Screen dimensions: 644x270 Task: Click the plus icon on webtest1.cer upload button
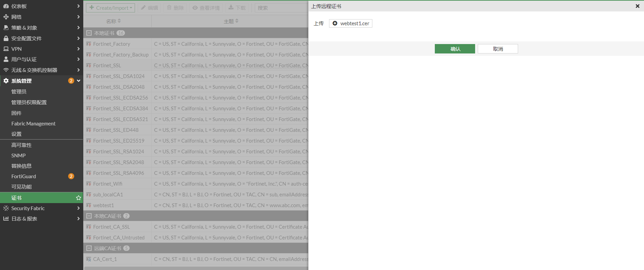pyautogui.click(x=335, y=23)
